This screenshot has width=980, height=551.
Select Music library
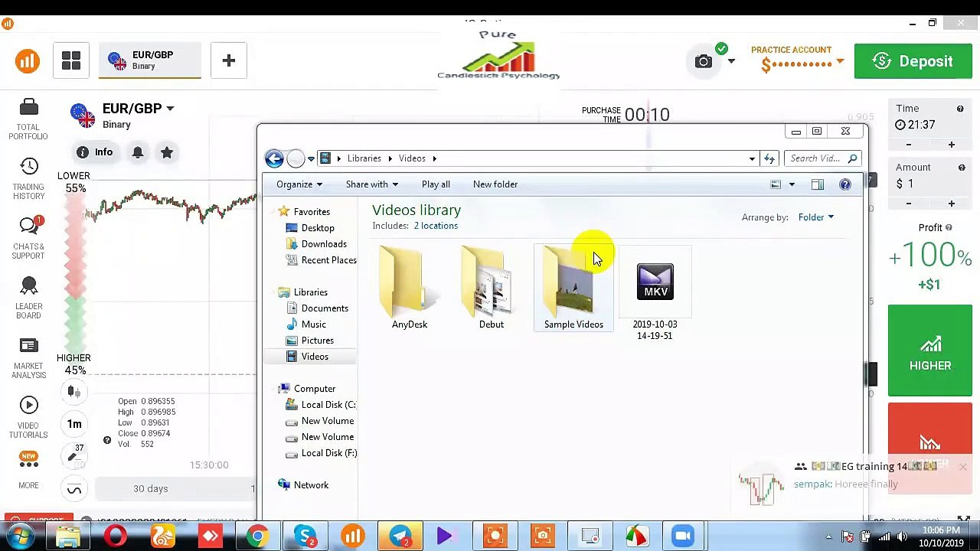(313, 324)
